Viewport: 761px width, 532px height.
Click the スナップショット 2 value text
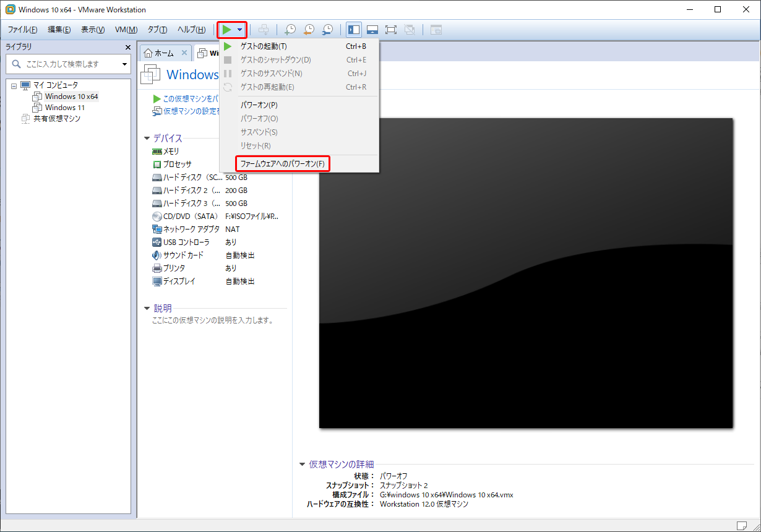(x=403, y=486)
